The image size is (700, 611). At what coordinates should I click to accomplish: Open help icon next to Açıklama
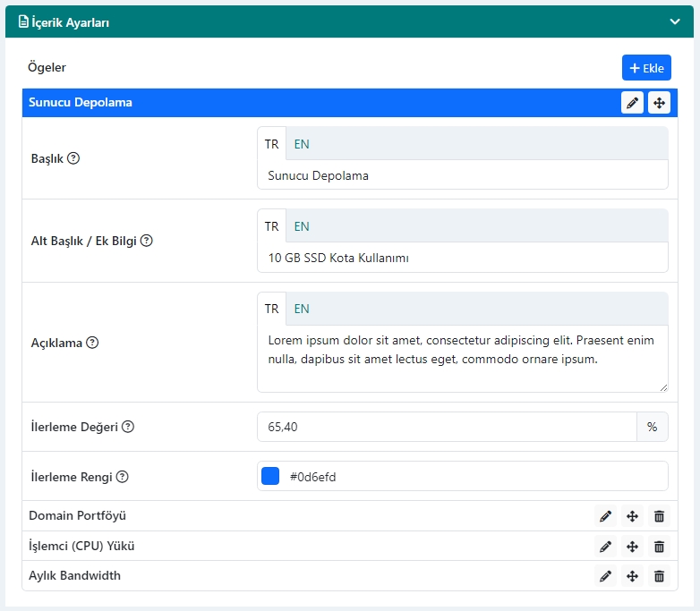point(92,343)
